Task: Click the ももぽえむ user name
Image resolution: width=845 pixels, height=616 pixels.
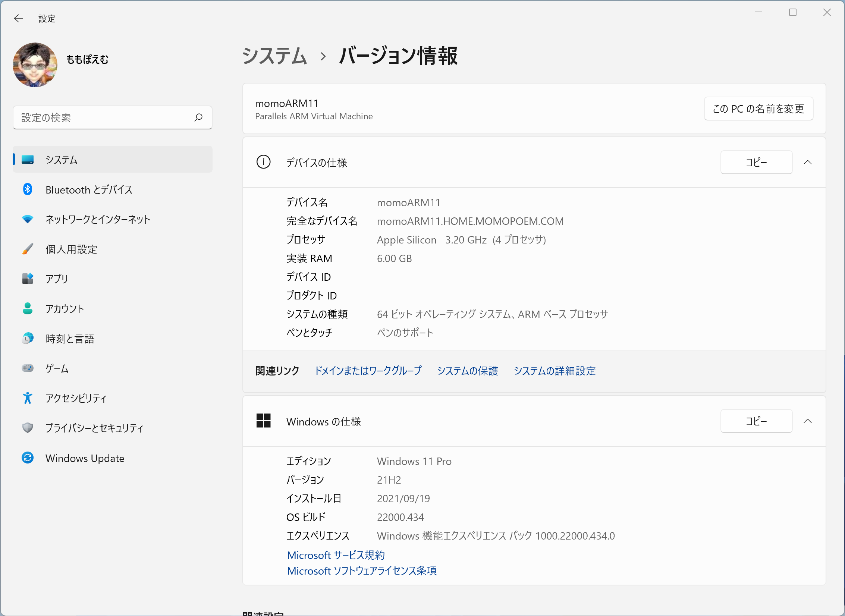Action: (x=87, y=59)
